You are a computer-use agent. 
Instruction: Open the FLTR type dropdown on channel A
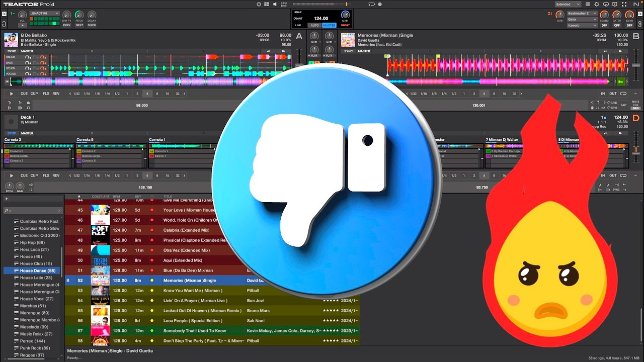tap(314, 55)
